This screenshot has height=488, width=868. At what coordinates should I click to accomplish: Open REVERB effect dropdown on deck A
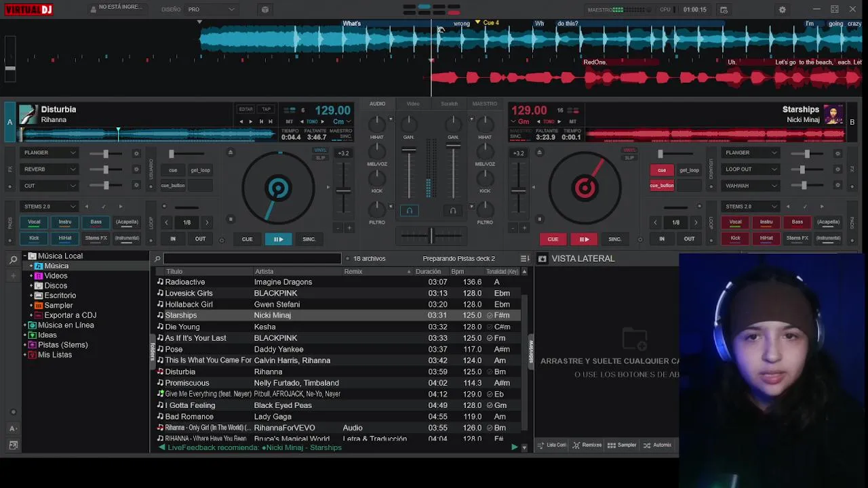pyautogui.click(x=50, y=169)
